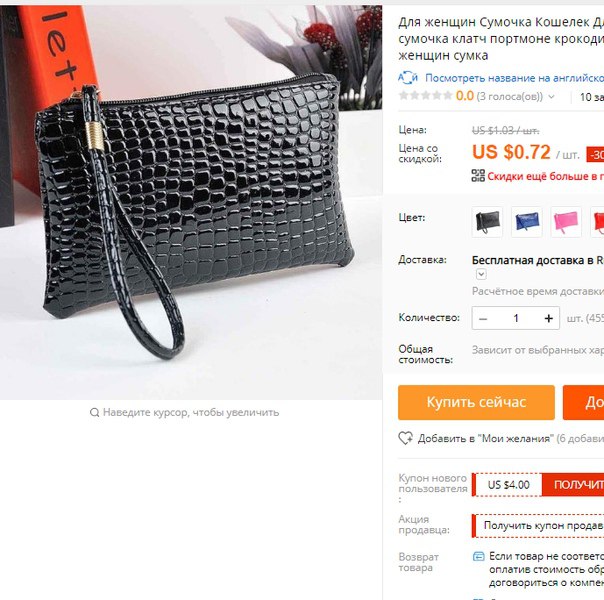Click the 'Купить сейчас' buy now button
The height and width of the screenshot is (600, 604).
(476, 402)
